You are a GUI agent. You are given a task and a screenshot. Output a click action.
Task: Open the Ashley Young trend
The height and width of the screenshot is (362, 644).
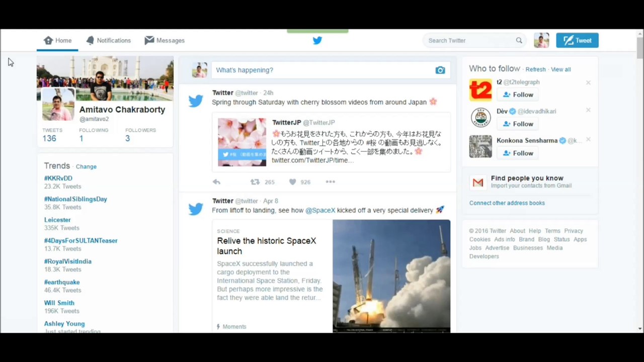(x=64, y=324)
